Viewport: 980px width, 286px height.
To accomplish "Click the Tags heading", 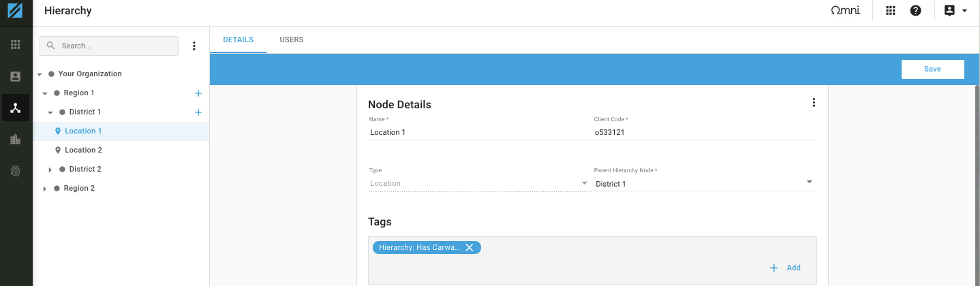I will 380,222.
